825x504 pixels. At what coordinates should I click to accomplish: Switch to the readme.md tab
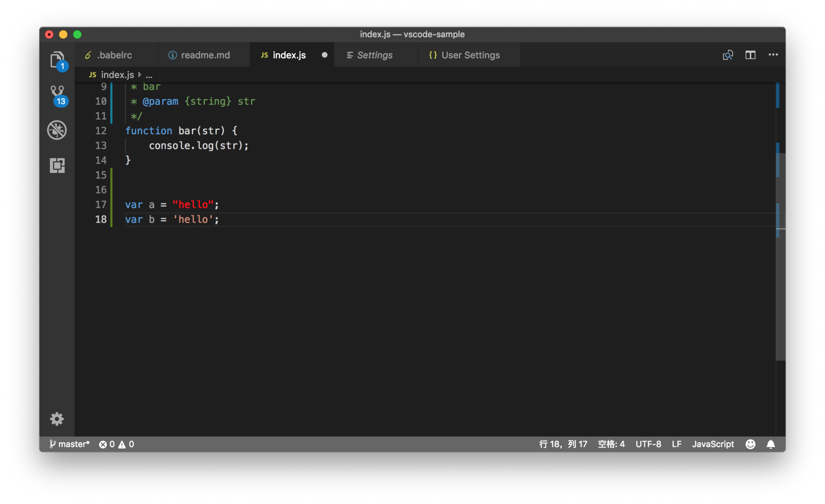(x=205, y=55)
